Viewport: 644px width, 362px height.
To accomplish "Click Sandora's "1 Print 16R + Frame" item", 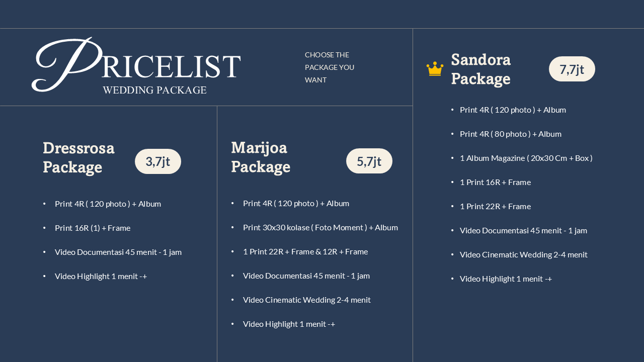I will 495,182.
